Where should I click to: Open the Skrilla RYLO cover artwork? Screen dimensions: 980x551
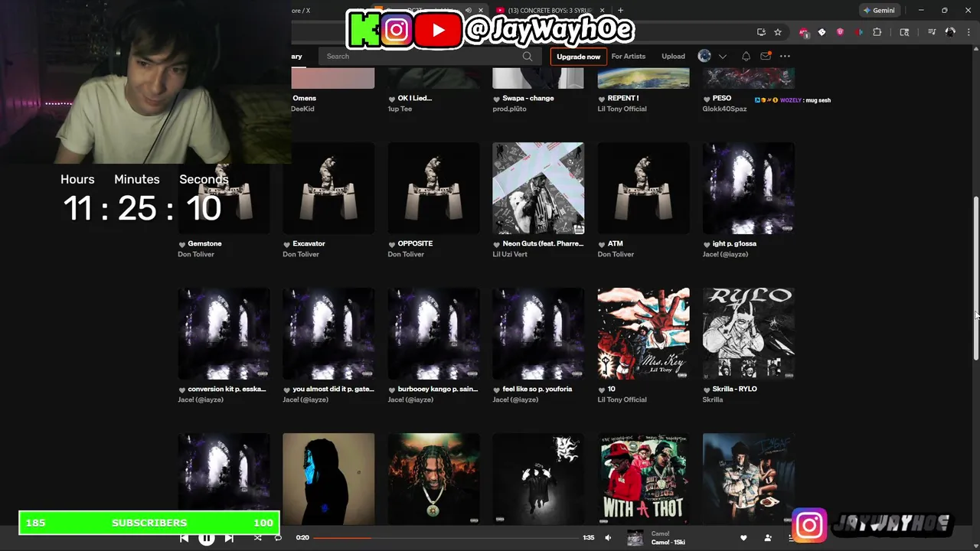(x=748, y=334)
